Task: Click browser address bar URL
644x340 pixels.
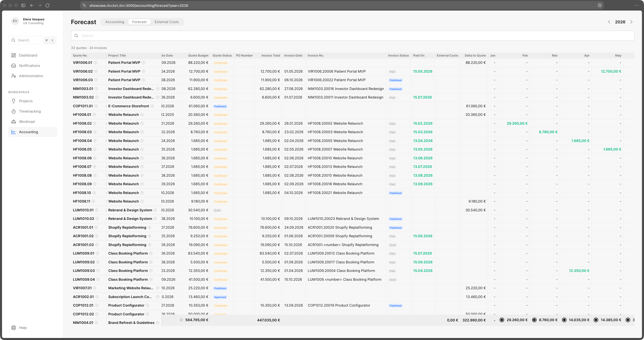Action: point(139,5)
